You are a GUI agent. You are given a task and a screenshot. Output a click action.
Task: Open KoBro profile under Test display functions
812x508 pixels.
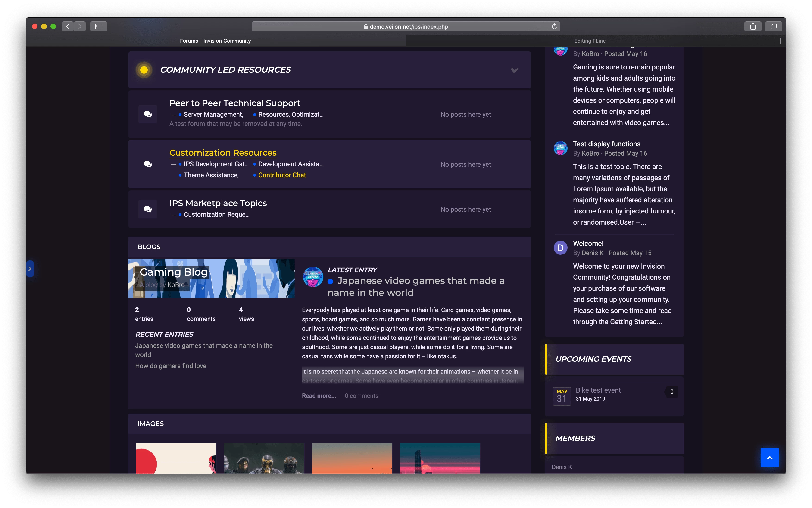coord(590,153)
